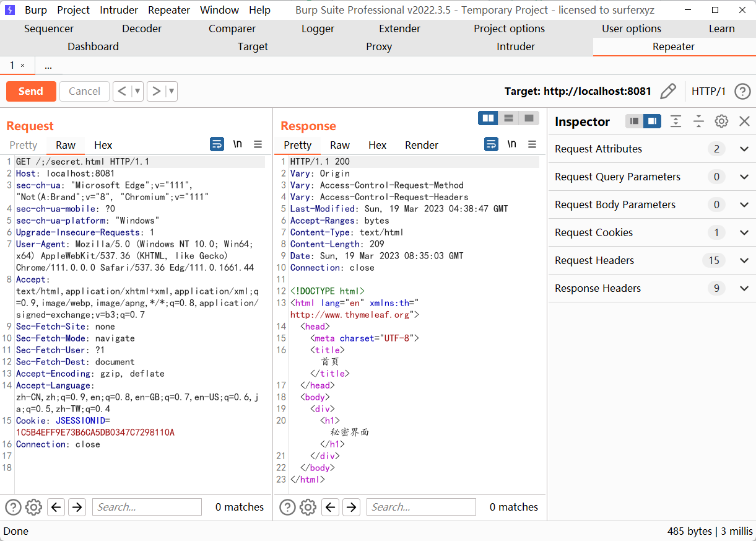756x541 pixels.
Task: Switch Response view to Render
Action: pos(422,145)
